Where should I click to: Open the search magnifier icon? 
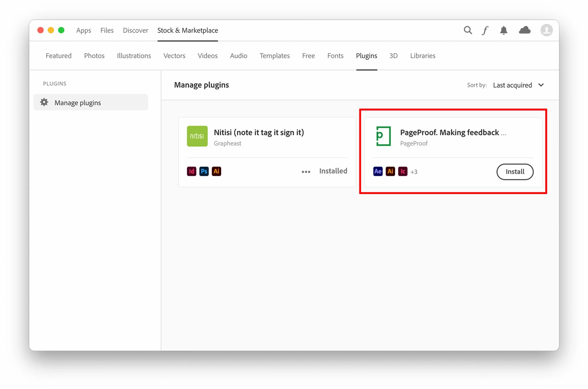(x=468, y=30)
